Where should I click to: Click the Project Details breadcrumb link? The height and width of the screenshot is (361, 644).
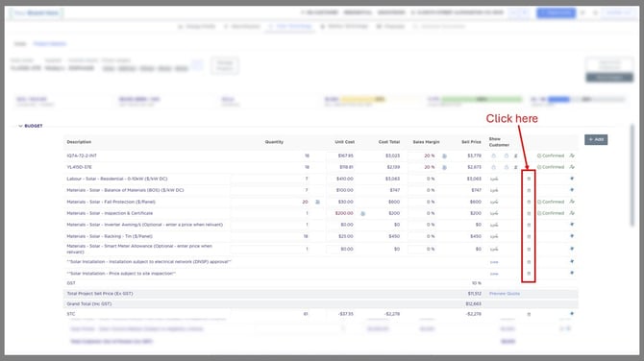pos(50,43)
